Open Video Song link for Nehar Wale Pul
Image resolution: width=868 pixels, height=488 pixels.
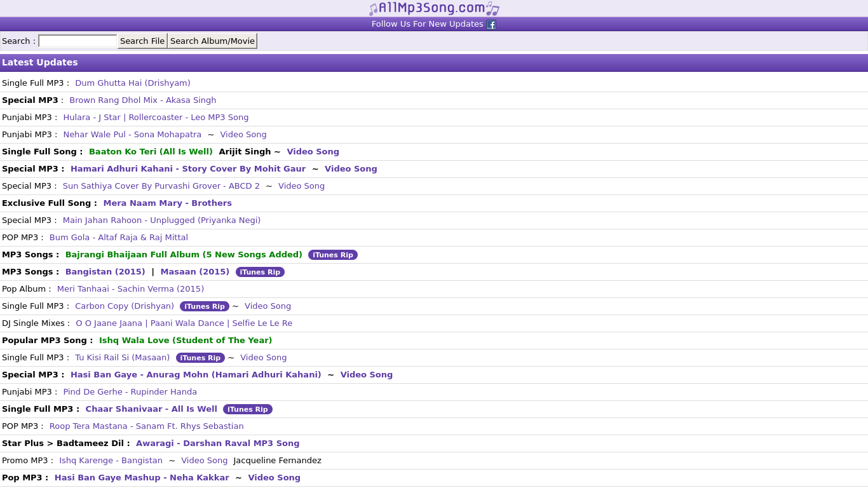pos(243,135)
